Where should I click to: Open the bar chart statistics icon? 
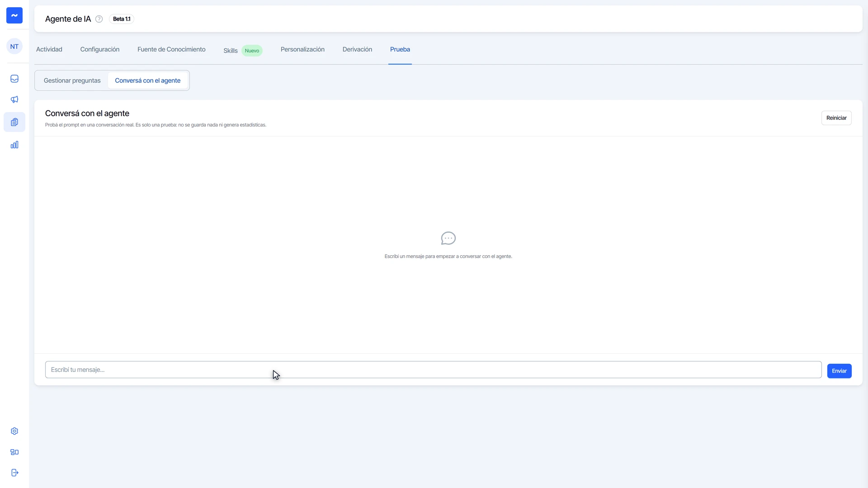tap(14, 145)
